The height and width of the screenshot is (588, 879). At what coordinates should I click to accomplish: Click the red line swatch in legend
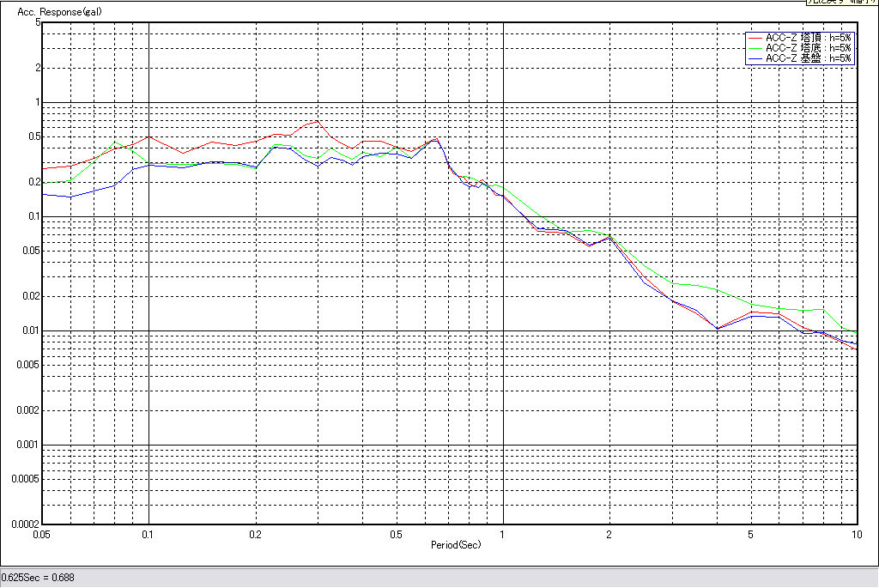coord(755,38)
